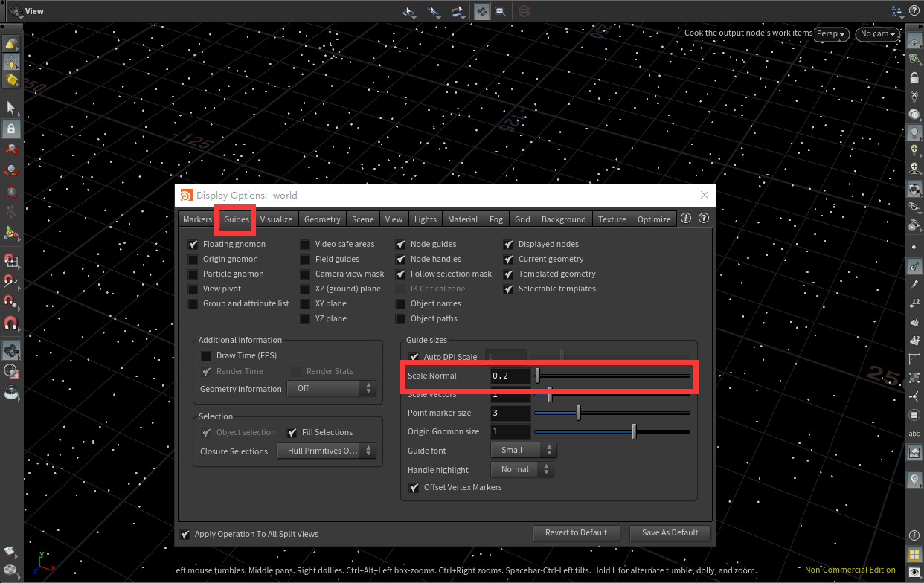Click inside the Scale Normal value field
The width and height of the screenshot is (924, 583).
click(x=510, y=376)
